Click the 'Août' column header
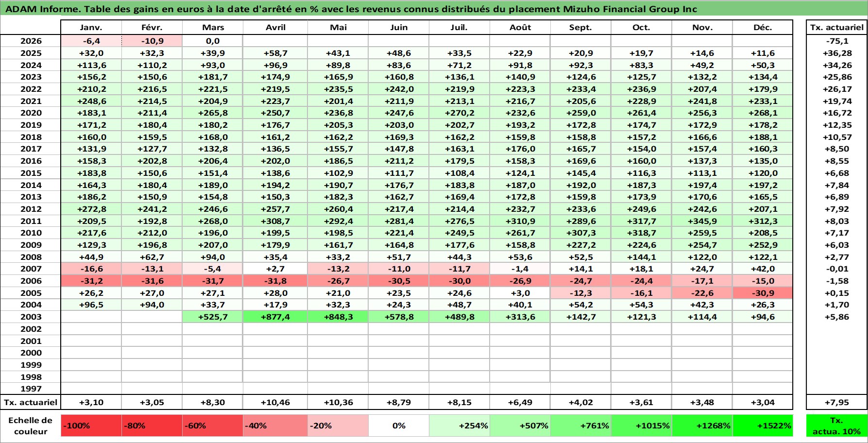Viewport: 868px width, 443px height. point(520,28)
